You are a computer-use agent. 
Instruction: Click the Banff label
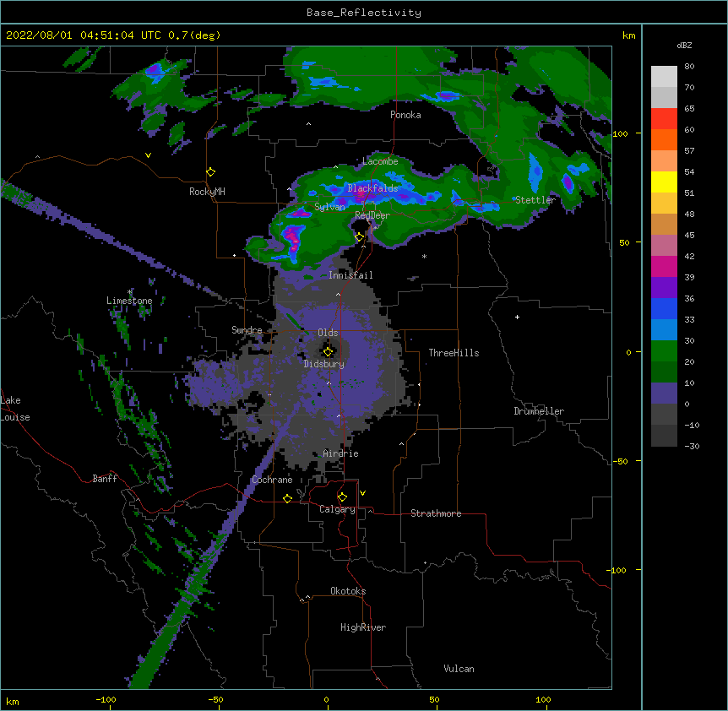click(105, 479)
